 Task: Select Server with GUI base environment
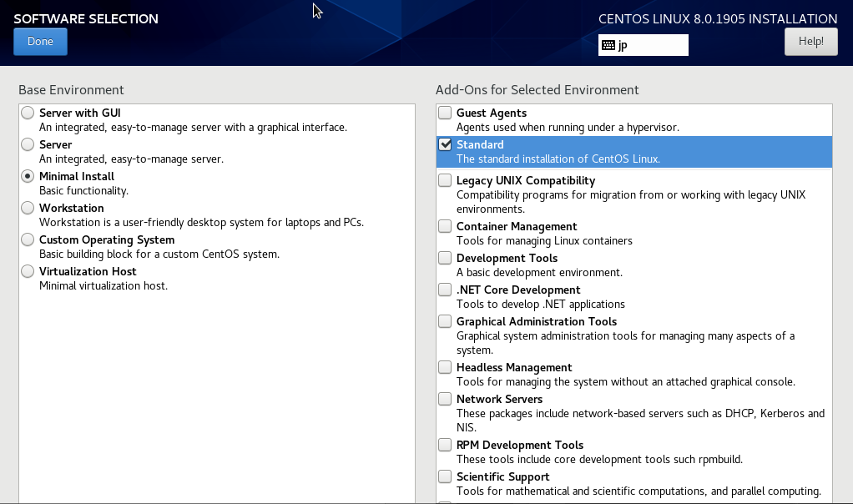(28, 113)
